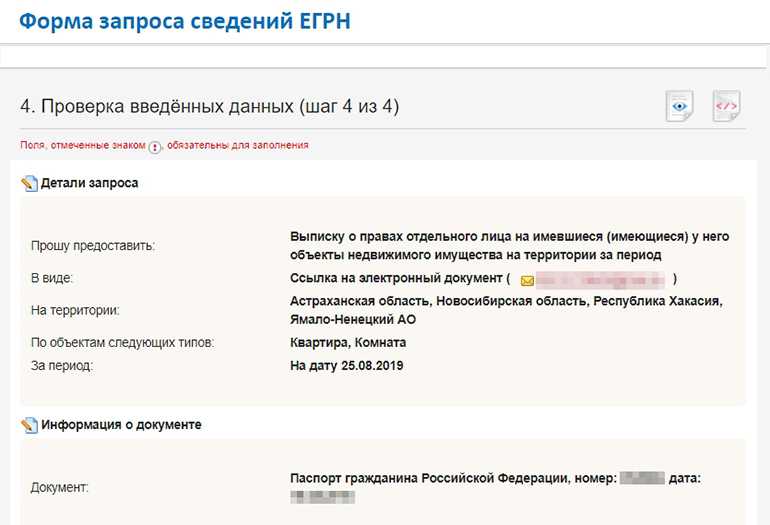Open the document preview eye icon

tap(680, 106)
